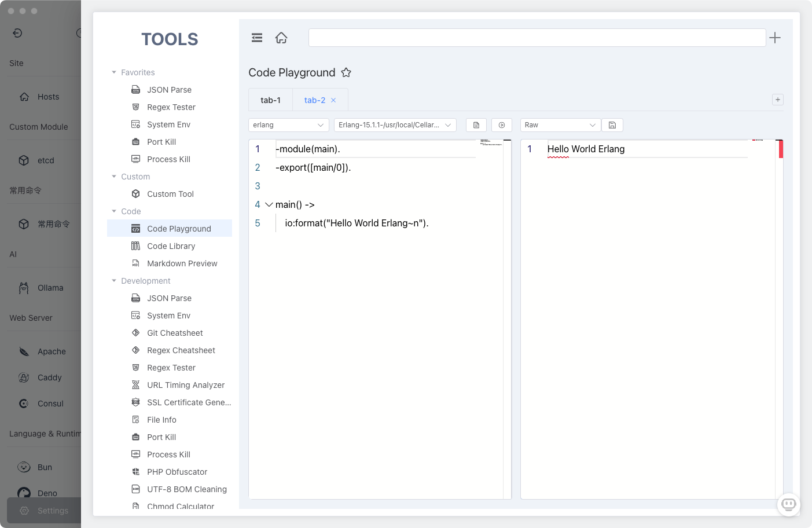The image size is (812, 528).
Task: Open Code Playground in the tools tree
Action: (170, 229)
